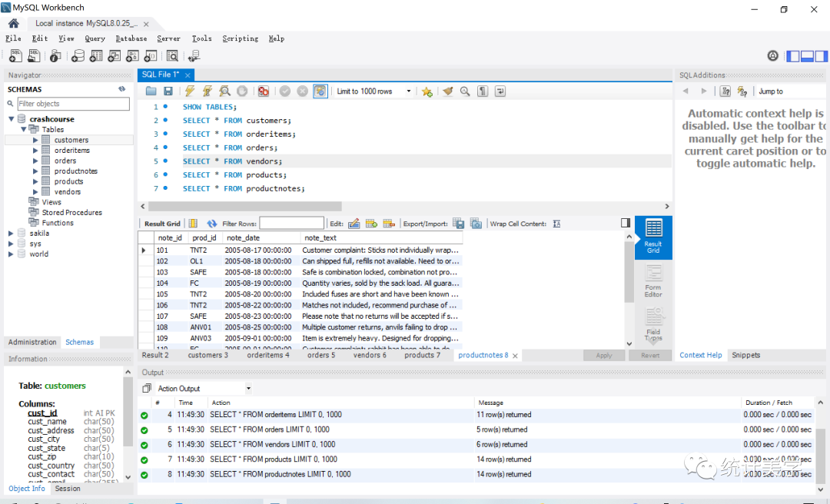Create a new schema using database icon
The width and height of the screenshot is (830, 504).
pyautogui.click(x=78, y=56)
